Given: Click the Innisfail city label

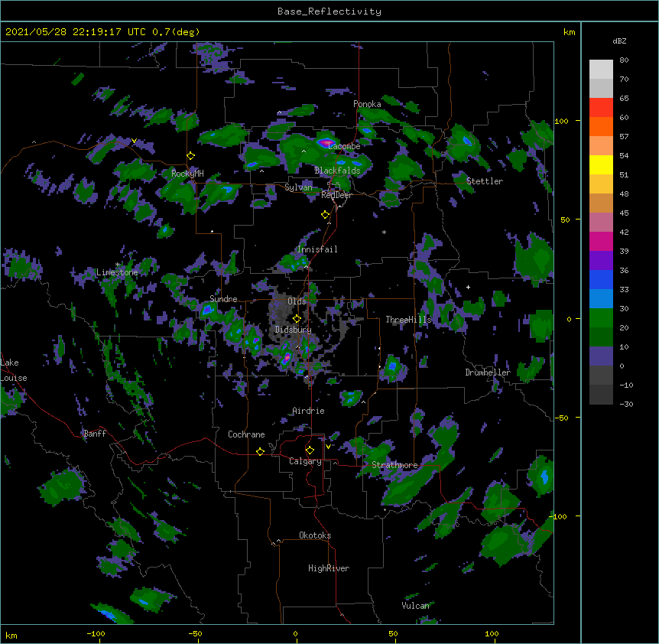Looking at the screenshot, I should click(x=317, y=249).
